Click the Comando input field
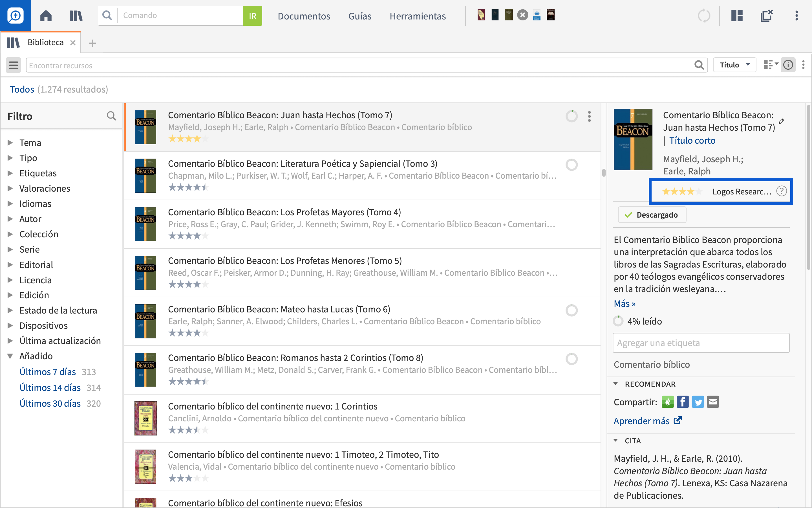 (x=180, y=16)
